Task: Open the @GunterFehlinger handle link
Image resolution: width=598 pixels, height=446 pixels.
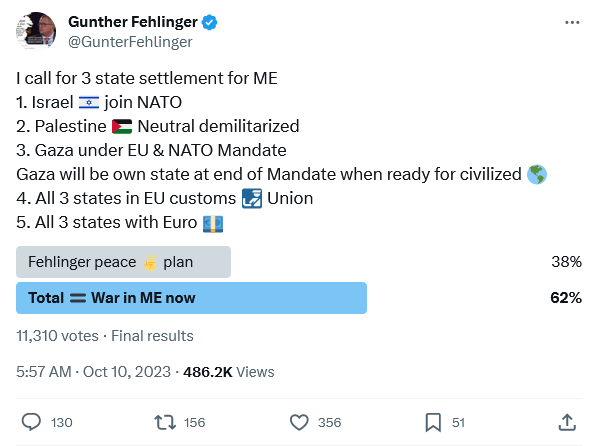Action: tap(130, 42)
